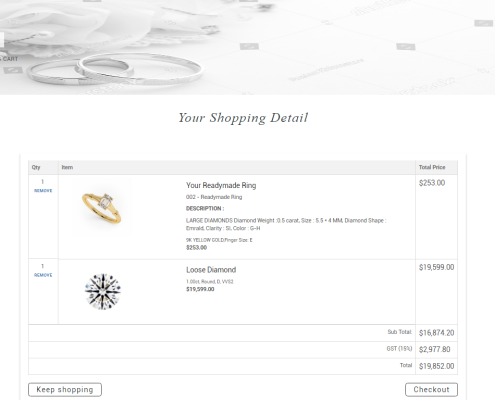
Task: Click the Sub Total amount $16,874.20
Action: coord(436,333)
